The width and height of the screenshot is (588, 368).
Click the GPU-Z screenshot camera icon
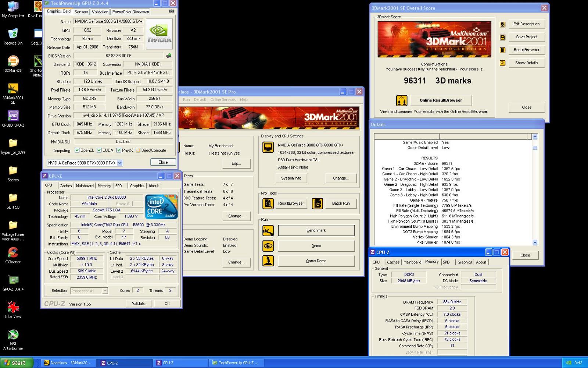(171, 11)
